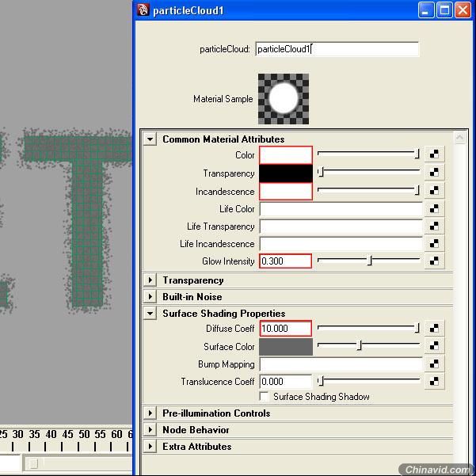
Task: Click frame 55 on the timeline
Action: tap(100, 434)
